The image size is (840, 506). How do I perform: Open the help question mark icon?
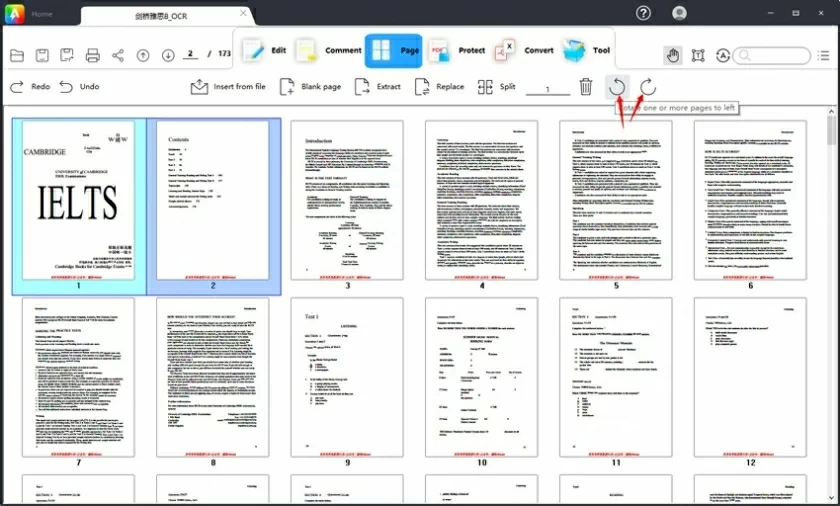[x=643, y=13]
